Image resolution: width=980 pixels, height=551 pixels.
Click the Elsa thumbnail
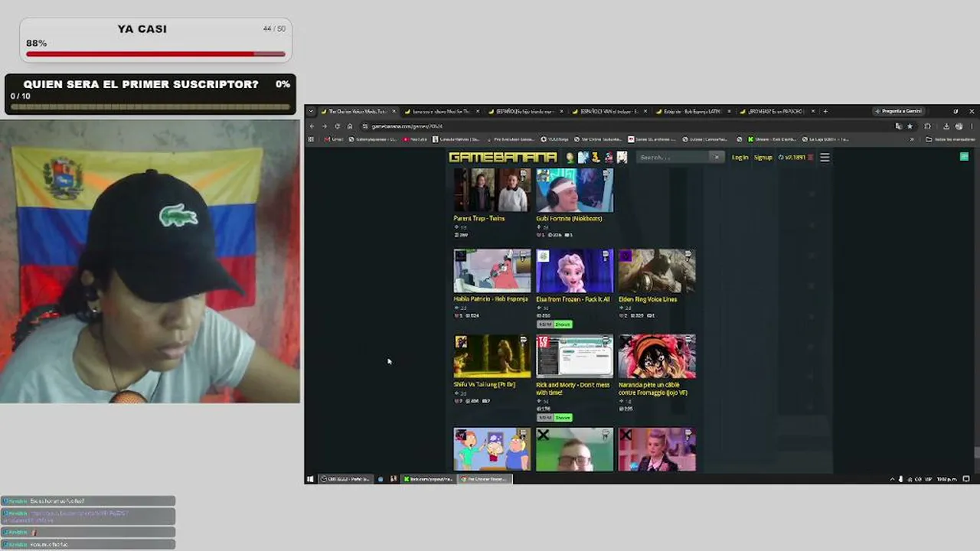point(574,271)
